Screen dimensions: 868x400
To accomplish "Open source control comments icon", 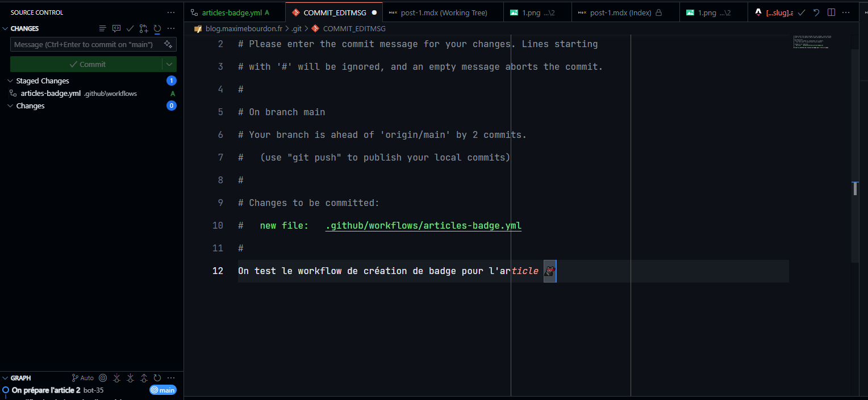I will click(x=116, y=28).
